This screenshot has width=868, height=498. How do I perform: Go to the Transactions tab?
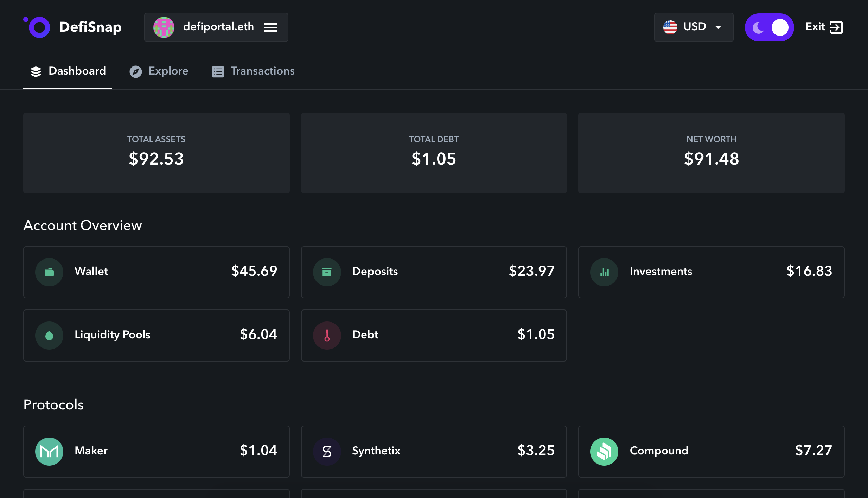point(253,71)
